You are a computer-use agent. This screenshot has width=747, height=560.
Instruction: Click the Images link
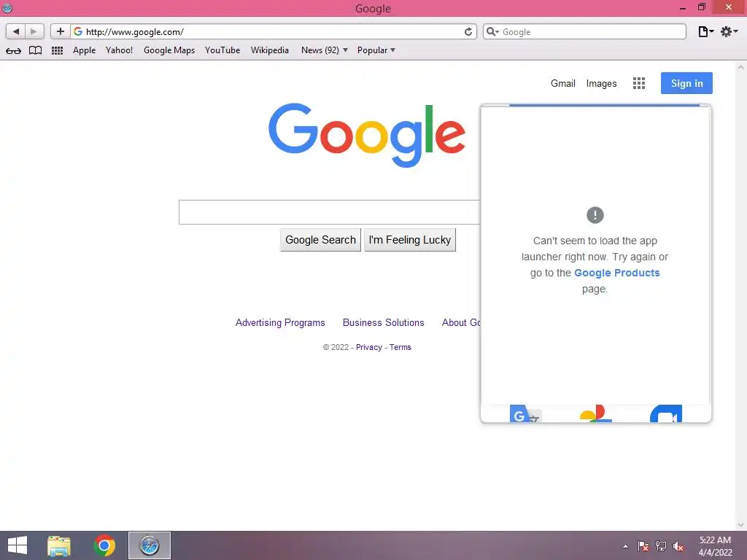coord(601,83)
